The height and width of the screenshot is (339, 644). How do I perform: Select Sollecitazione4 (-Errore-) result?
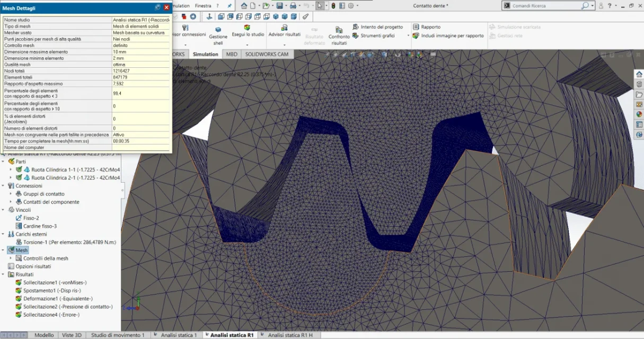[48, 315]
